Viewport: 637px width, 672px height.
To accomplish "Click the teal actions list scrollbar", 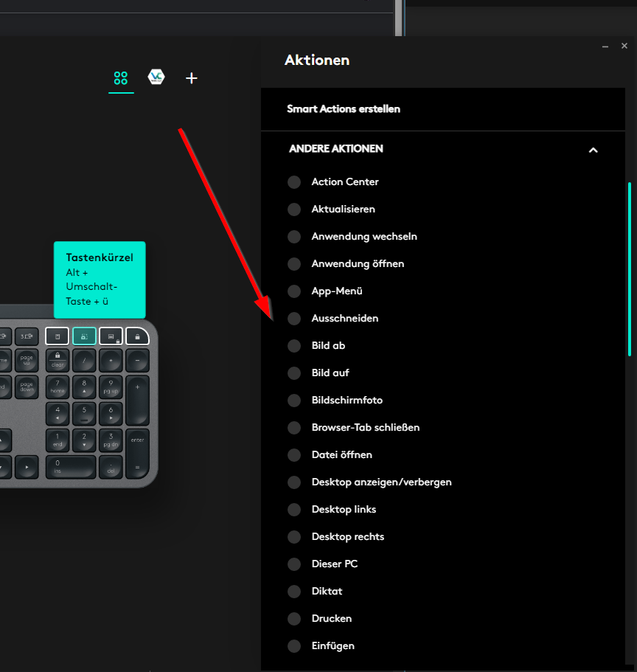I will click(x=630, y=269).
